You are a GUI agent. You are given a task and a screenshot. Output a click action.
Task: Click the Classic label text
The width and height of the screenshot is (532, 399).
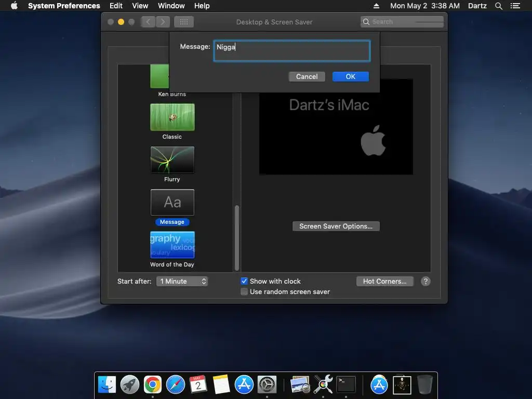(x=172, y=137)
